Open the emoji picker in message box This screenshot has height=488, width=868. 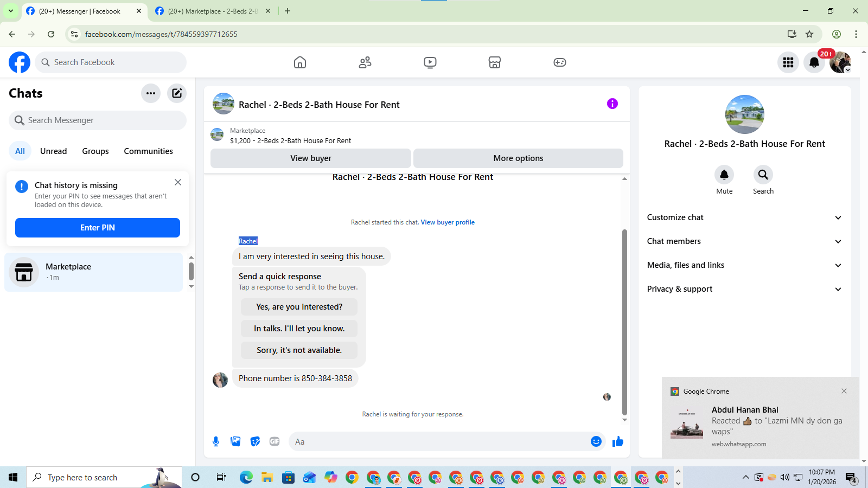[596, 441]
